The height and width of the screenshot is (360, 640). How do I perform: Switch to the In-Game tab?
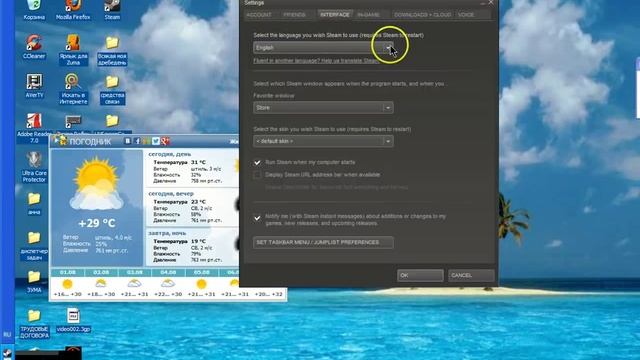click(x=368, y=15)
